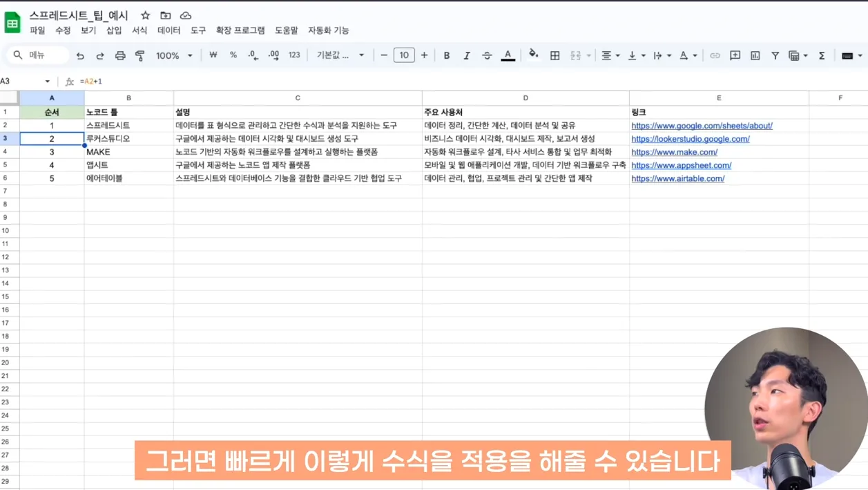The height and width of the screenshot is (490, 868).
Task: Click the menu search box
Action: [39, 55]
